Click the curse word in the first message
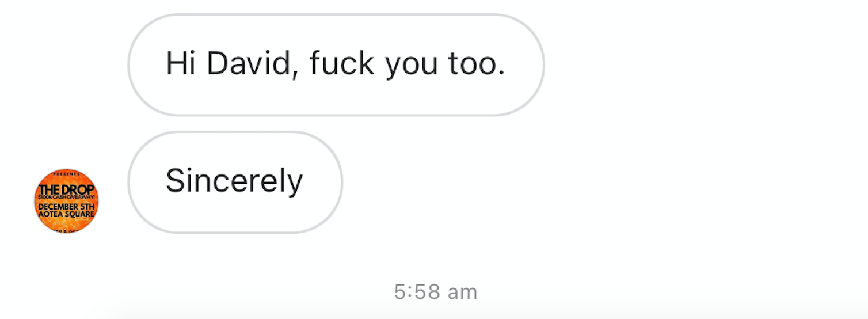The image size is (868, 319). [342, 63]
